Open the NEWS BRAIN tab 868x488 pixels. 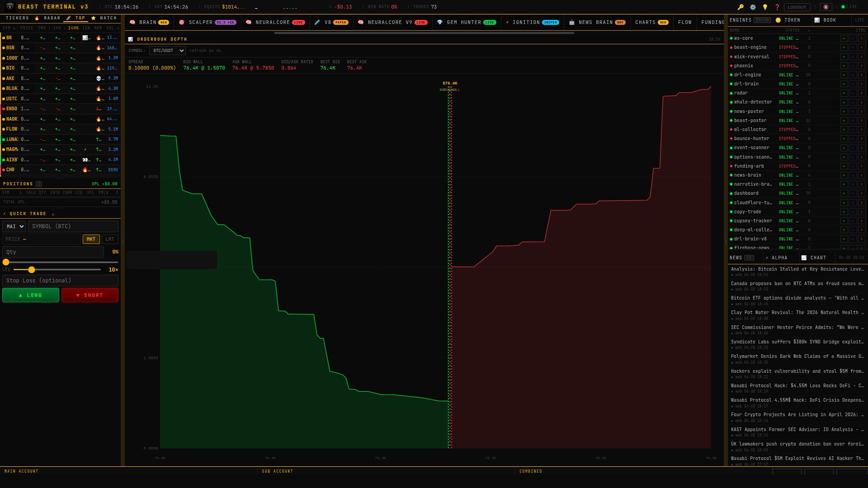pyautogui.click(x=597, y=22)
